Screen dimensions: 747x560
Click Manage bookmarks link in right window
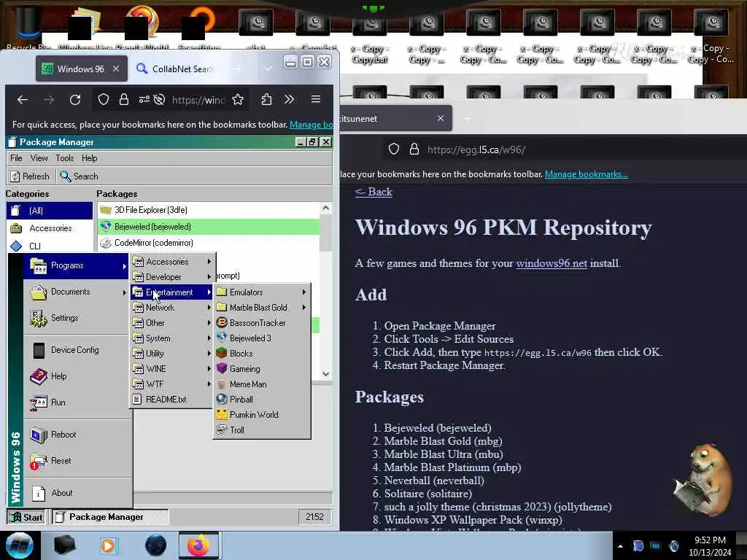coord(586,174)
